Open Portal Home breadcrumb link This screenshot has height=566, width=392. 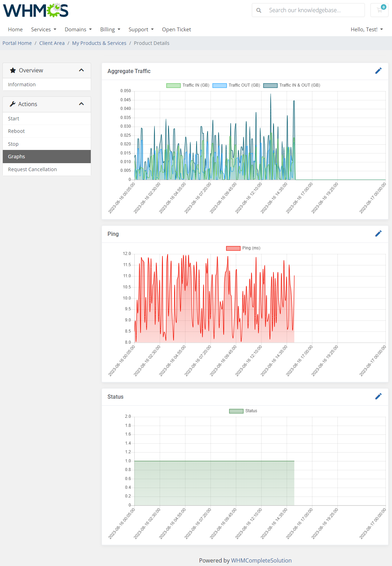tap(17, 43)
